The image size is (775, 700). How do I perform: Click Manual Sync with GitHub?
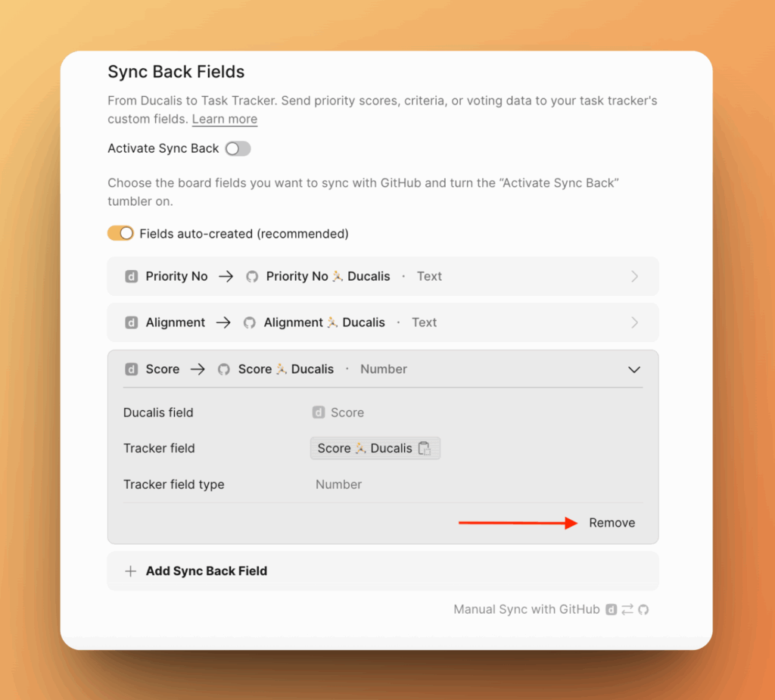coord(527,610)
